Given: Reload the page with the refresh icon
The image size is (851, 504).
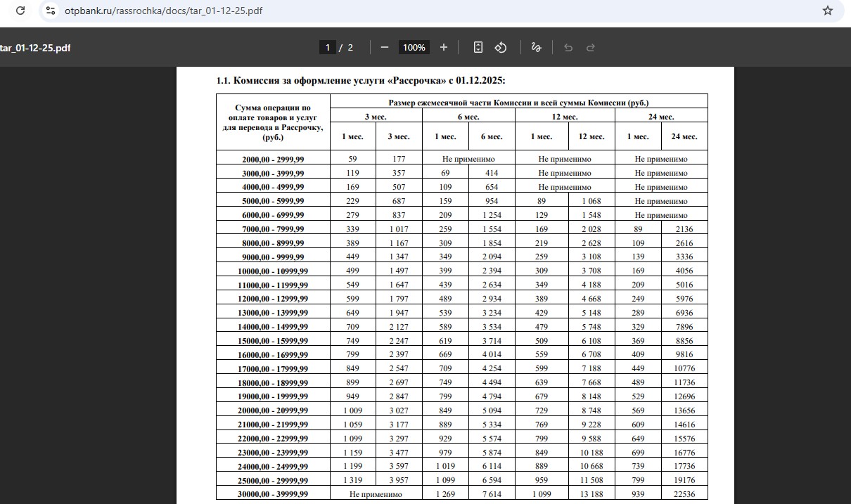Looking at the screenshot, I should coord(20,11).
